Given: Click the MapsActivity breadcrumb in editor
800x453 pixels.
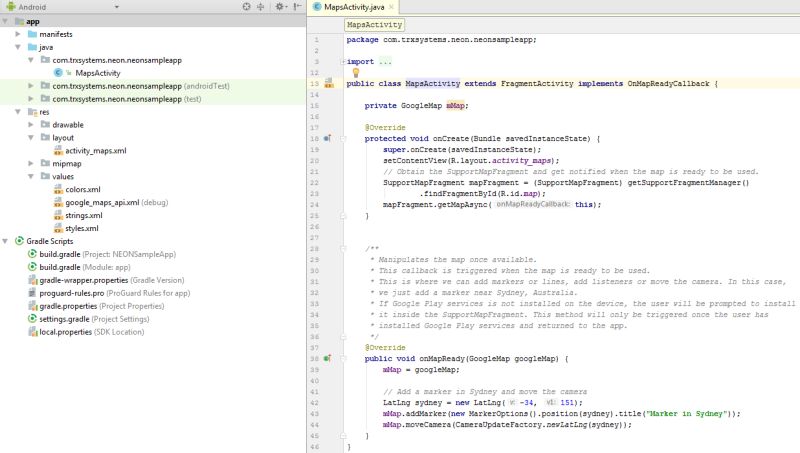Looking at the screenshot, I should pyautogui.click(x=374, y=24).
